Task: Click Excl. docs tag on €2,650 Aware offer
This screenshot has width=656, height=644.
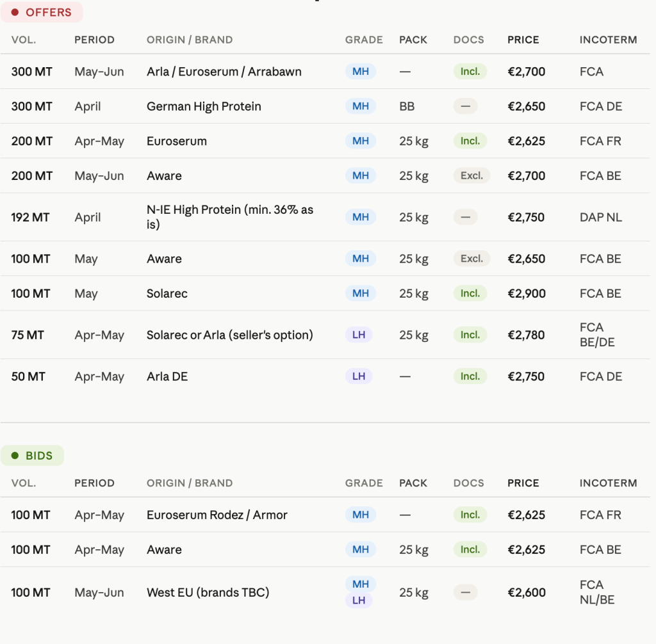Action: click(471, 259)
